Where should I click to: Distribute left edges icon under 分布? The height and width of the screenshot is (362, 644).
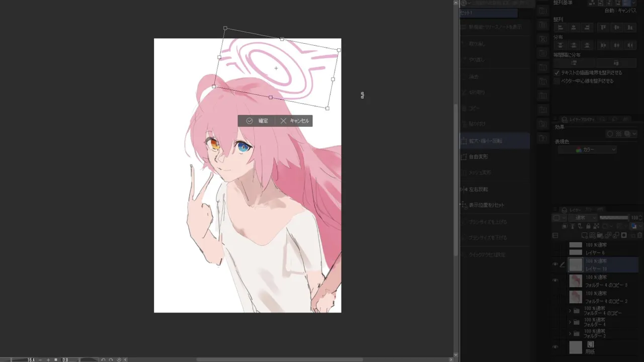coord(603,45)
